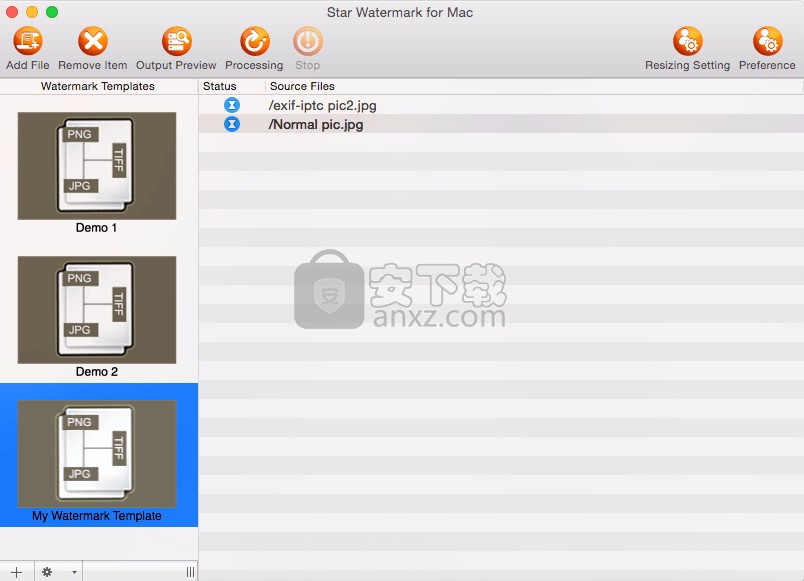Screen dimensions: 804x581
Task: Open Resizing Setting
Action: click(688, 41)
